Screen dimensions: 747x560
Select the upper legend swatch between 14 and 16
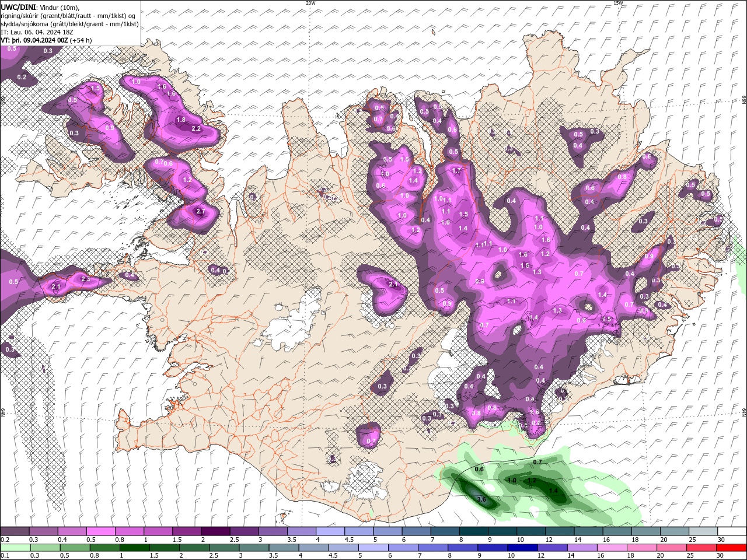pyautogui.click(x=588, y=531)
